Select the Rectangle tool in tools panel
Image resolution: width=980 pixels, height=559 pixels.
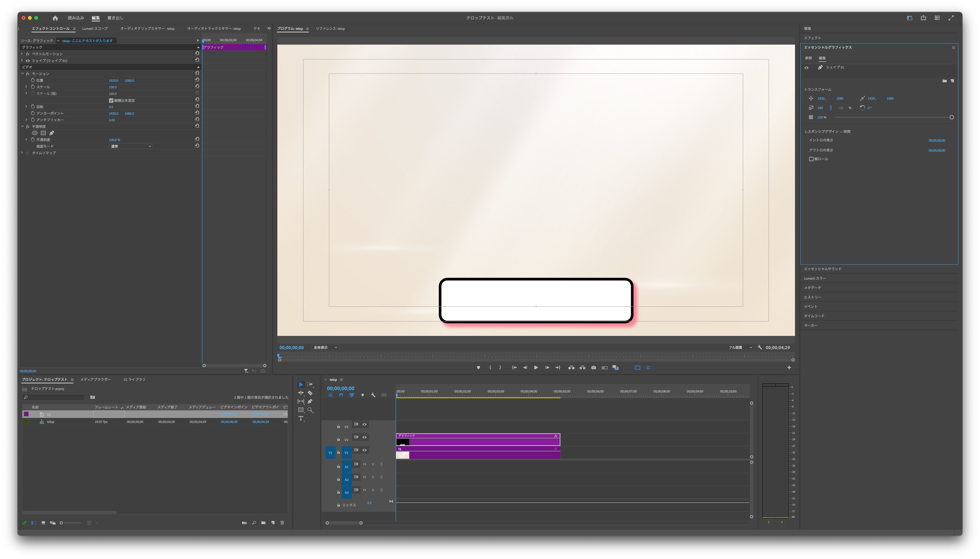click(x=301, y=410)
